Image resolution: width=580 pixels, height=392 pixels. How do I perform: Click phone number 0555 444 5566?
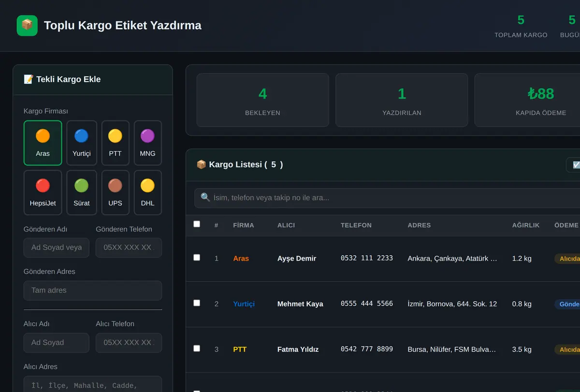[367, 304]
